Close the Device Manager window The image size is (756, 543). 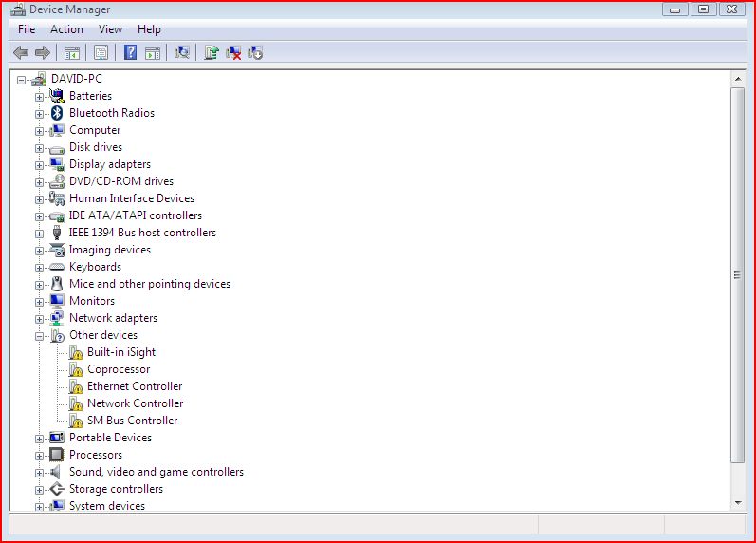[x=732, y=9]
